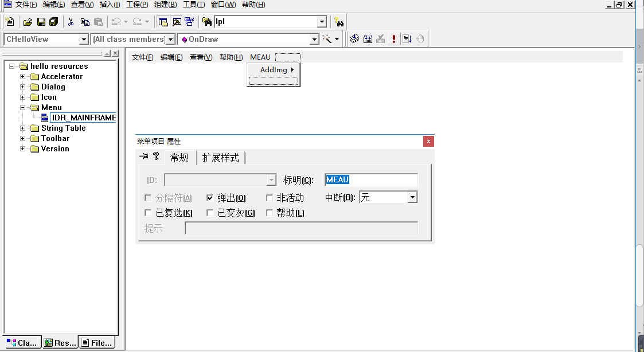Viewport: 644px width, 352px height.
Task: Click the pushpin icon on the properties dialog
Action: pos(145,156)
